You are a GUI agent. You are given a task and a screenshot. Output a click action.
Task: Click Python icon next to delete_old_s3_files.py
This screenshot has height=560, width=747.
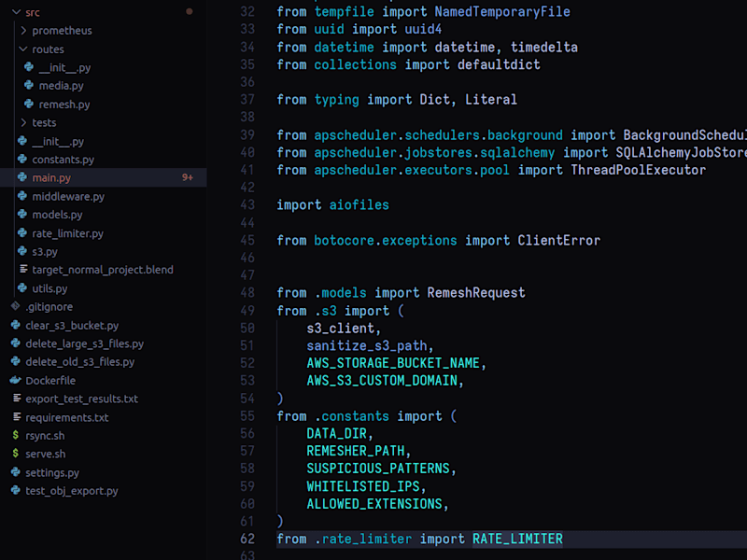(16, 361)
